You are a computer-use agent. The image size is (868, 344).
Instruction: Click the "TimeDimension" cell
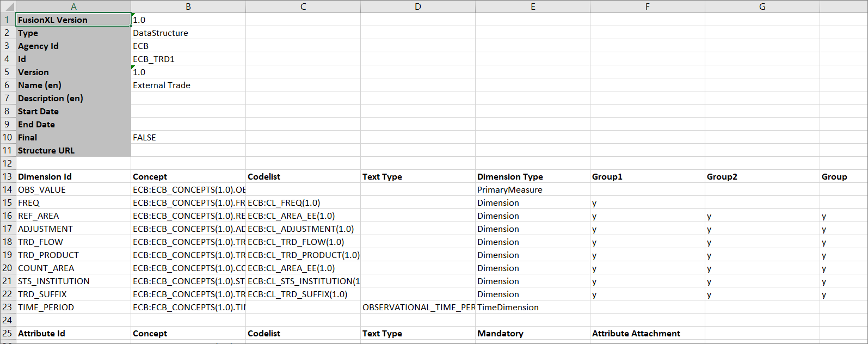[532, 308]
